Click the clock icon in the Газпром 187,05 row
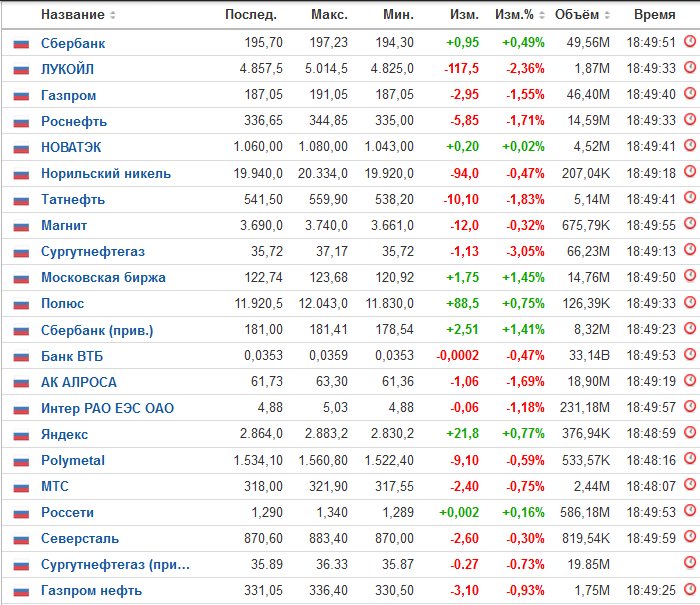Image resolution: width=700 pixels, height=605 pixels. point(690,93)
